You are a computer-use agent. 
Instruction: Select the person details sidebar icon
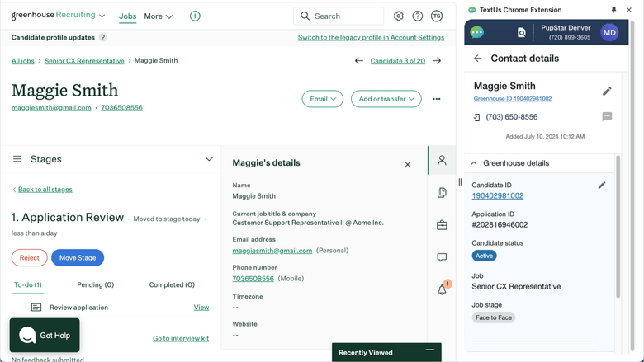pyautogui.click(x=442, y=160)
